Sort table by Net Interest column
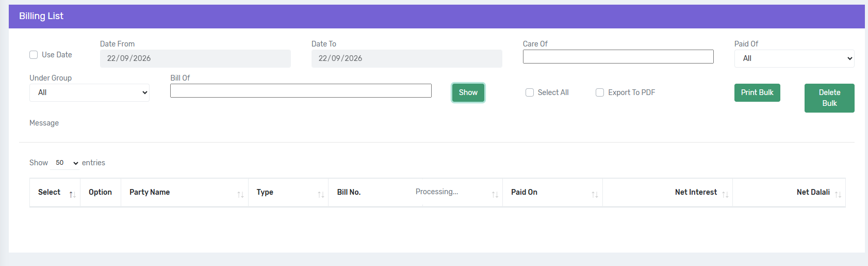The height and width of the screenshot is (266, 868). 667,192
